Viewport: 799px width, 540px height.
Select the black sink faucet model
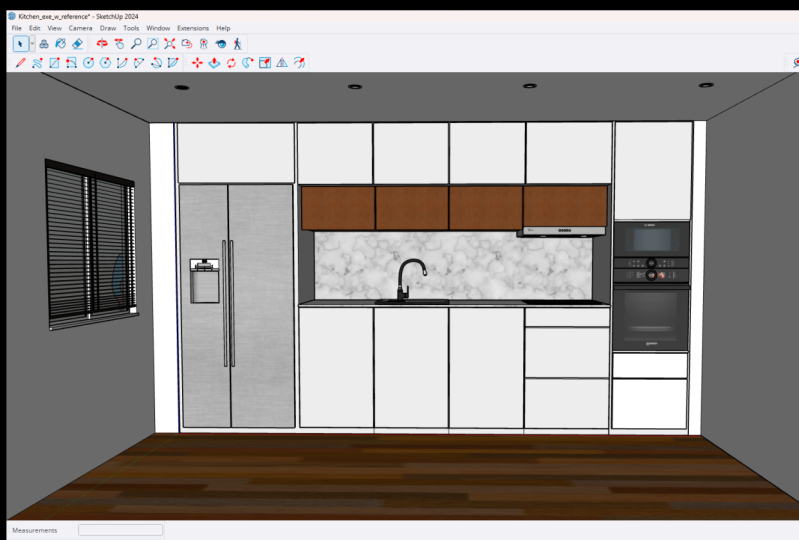tap(411, 280)
